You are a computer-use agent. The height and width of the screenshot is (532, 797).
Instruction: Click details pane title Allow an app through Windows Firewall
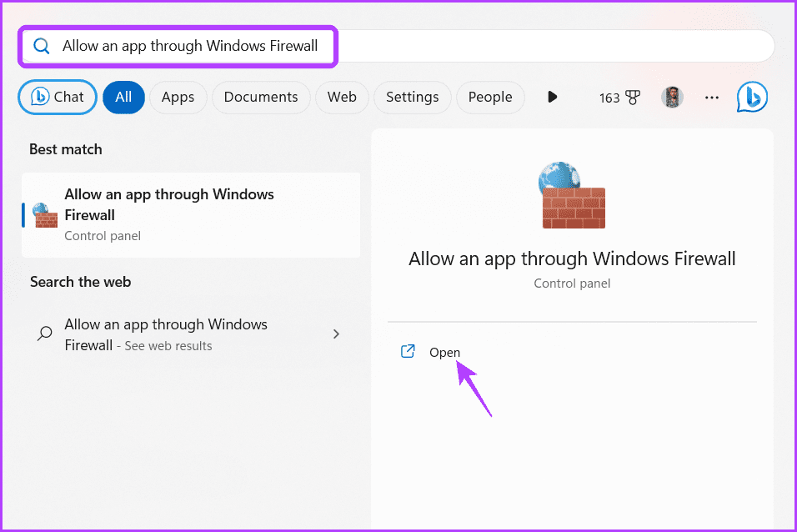pyautogui.click(x=572, y=258)
